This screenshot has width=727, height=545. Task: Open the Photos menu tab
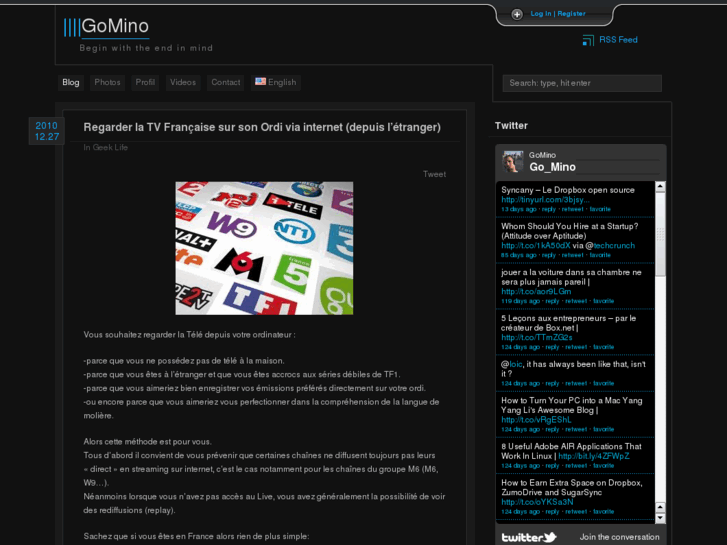pos(107,83)
